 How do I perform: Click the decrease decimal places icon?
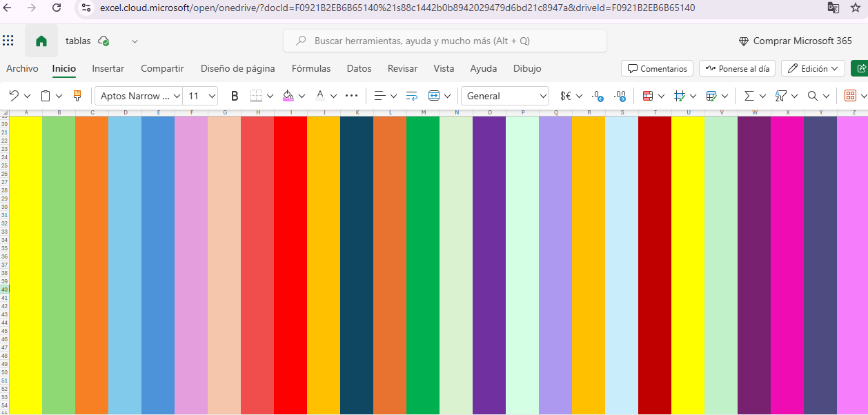(620, 96)
